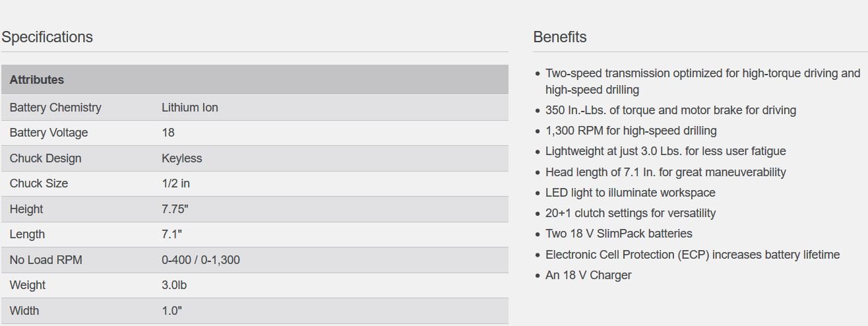
Task: Select the Chuck Design Keyless value
Action: 182,158
